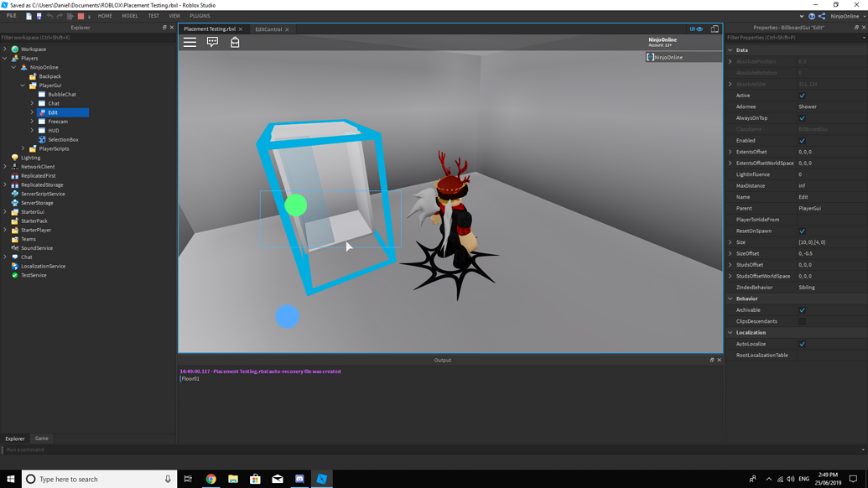Click the Undo arrow icon
868x488 pixels.
[x=50, y=15]
